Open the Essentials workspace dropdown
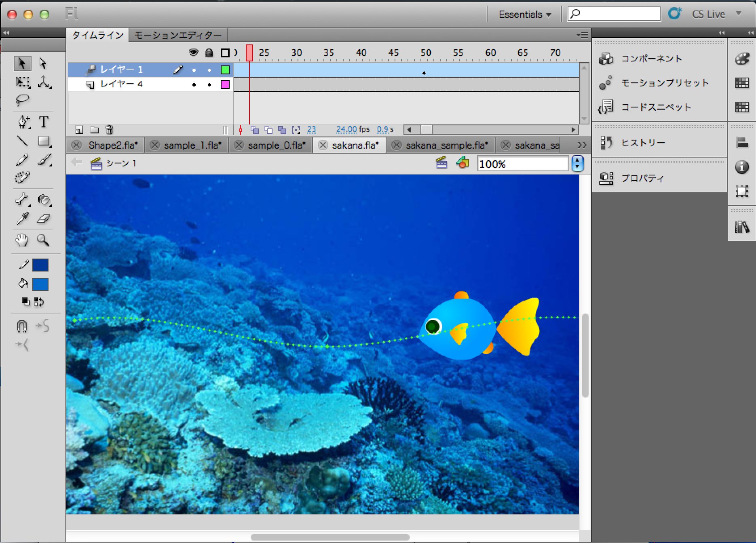The height and width of the screenshot is (543, 756). pos(524,15)
